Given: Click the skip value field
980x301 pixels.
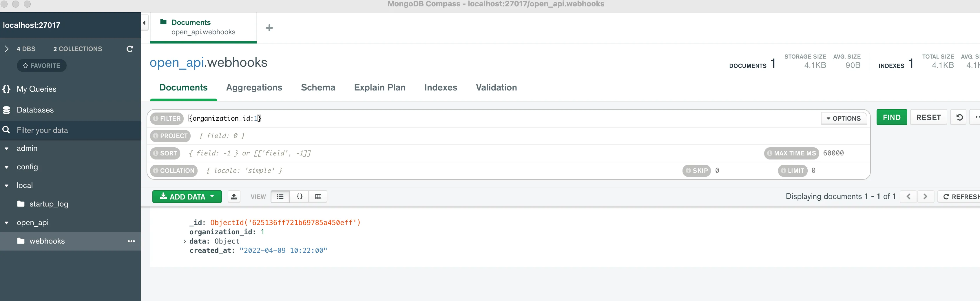Looking at the screenshot, I should [x=744, y=171].
